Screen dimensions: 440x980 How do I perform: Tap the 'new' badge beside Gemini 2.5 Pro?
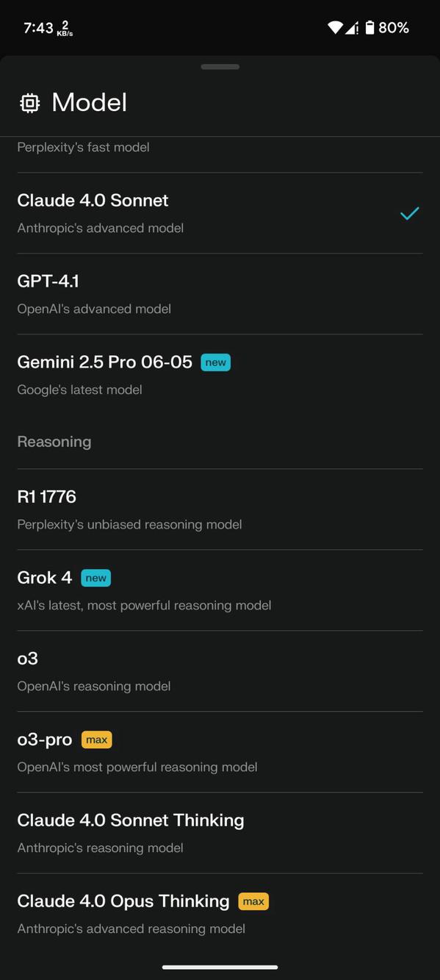point(215,362)
